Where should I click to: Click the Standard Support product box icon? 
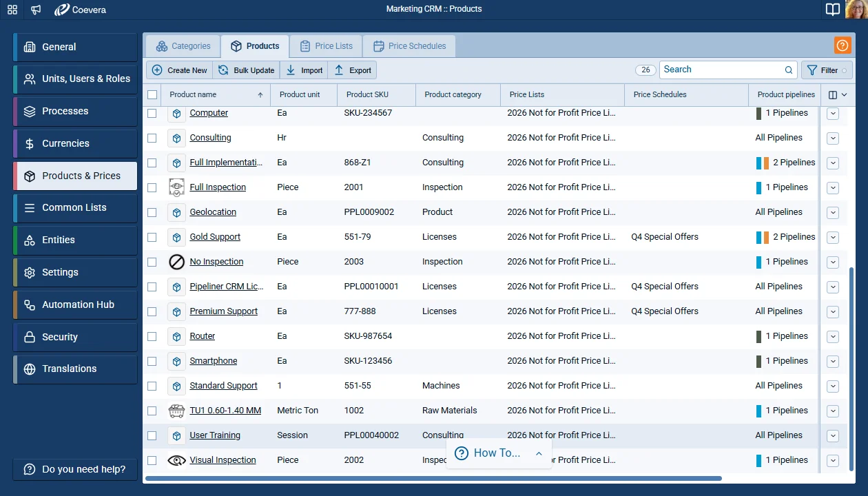click(176, 386)
